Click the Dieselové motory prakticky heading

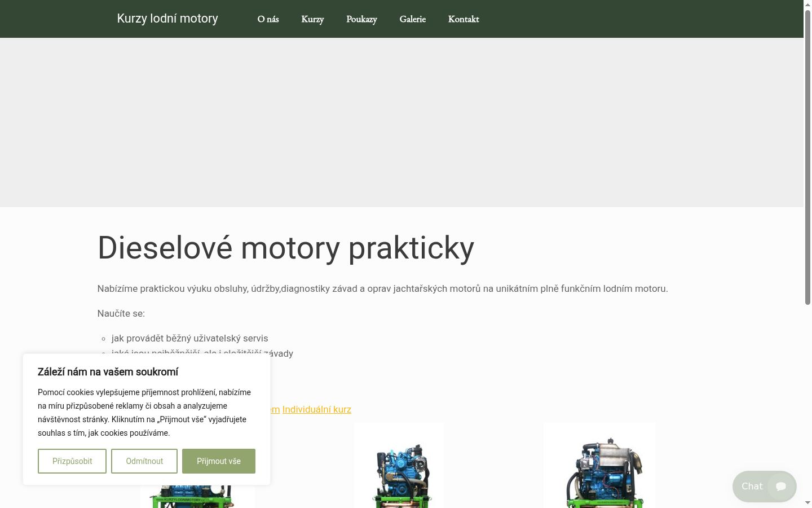pyautogui.click(x=286, y=247)
